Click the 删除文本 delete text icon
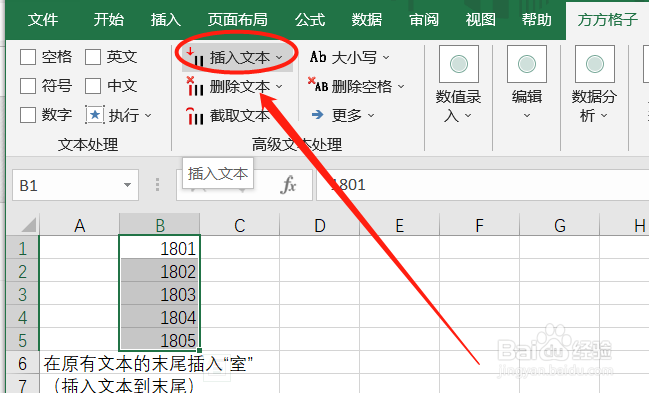649x393 pixels. (x=195, y=86)
